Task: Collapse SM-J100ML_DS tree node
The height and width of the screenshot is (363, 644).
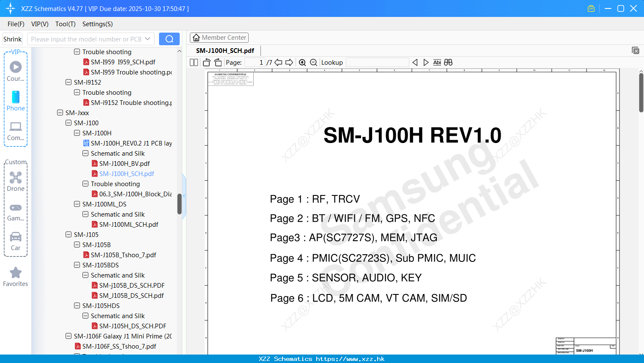Action: click(x=77, y=204)
